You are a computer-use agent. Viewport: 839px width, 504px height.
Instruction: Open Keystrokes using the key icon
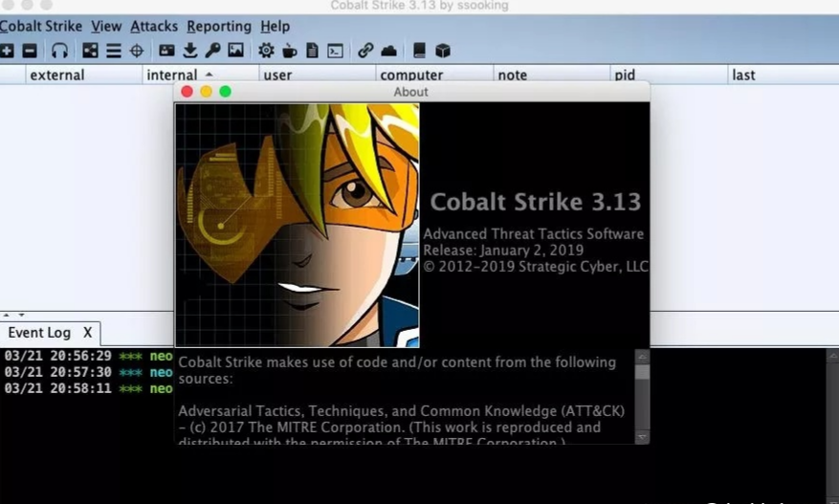[x=213, y=51]
